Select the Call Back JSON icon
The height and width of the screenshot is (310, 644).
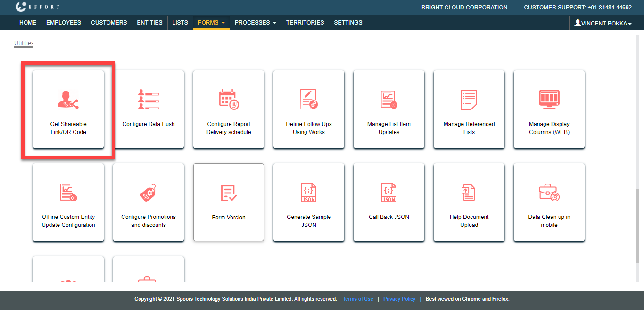[x=389, y=193]
